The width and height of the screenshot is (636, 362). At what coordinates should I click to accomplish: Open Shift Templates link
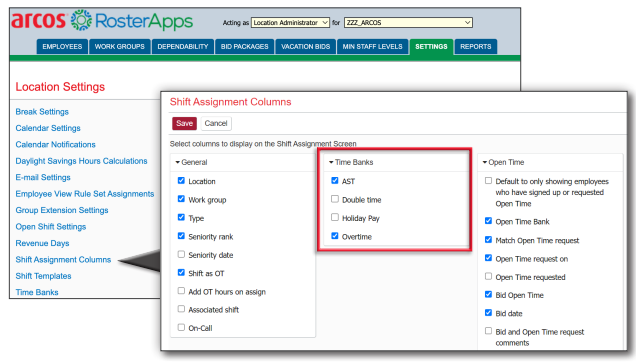43,276
